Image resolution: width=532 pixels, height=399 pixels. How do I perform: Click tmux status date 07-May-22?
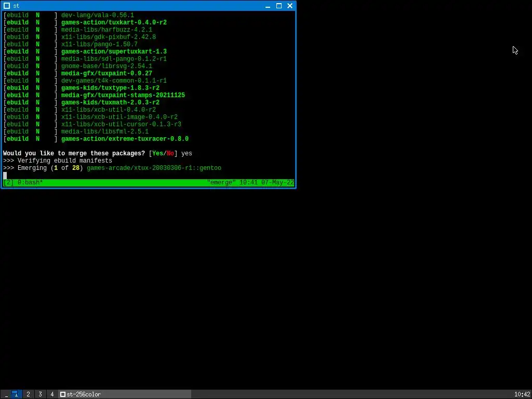[277, 182]
